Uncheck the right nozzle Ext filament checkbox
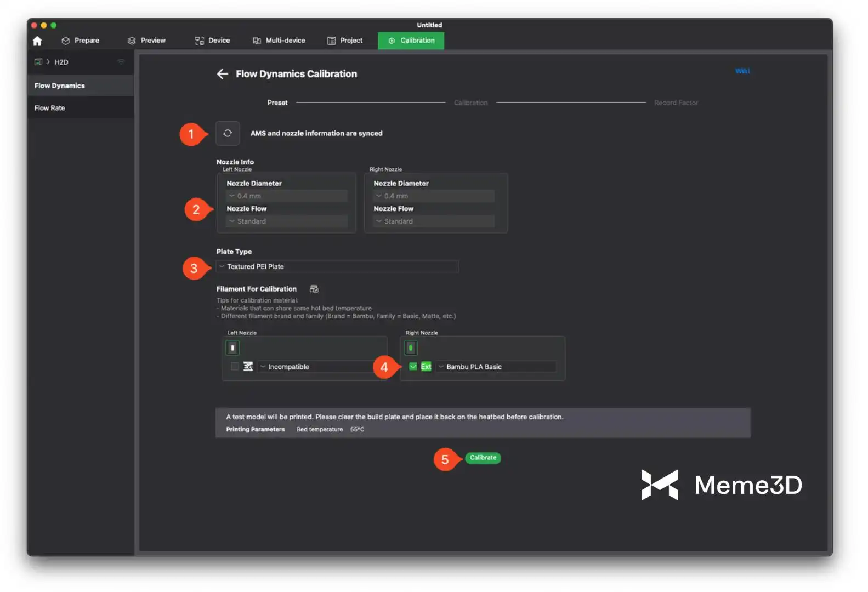Viewport: 868px width, 592px height. point(413,367)
